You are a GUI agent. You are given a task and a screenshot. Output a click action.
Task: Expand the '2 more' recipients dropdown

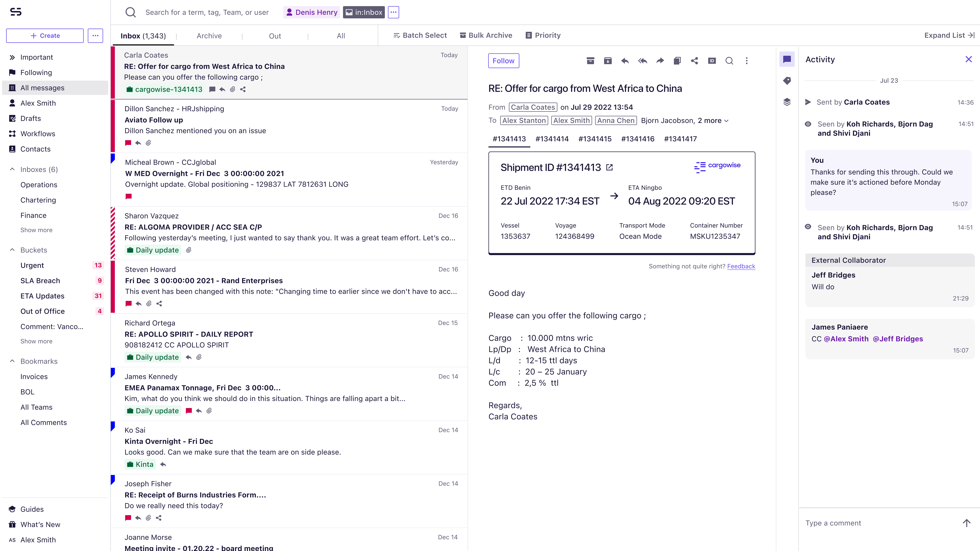tap(713, 121)
